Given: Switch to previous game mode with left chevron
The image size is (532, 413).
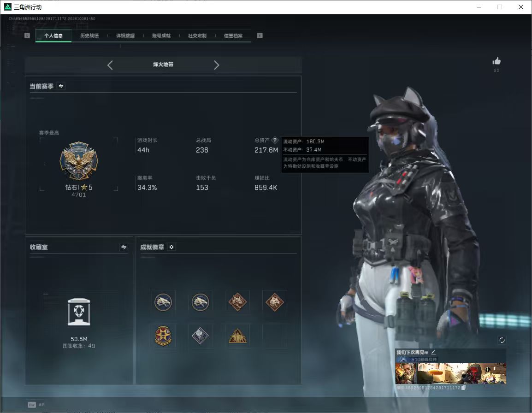Looking at the screenshot, I should 110,65.
